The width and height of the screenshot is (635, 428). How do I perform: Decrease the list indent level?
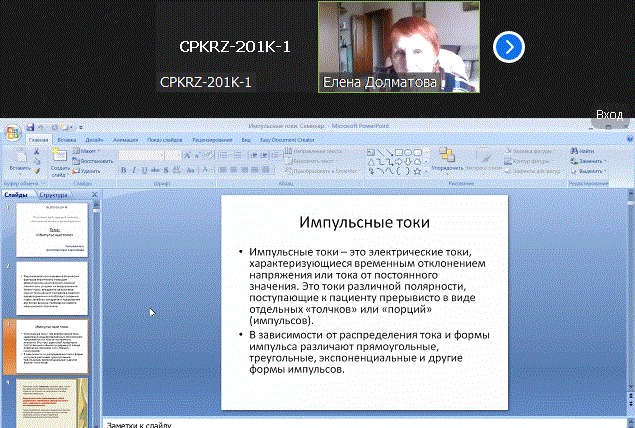coord(254,155)
